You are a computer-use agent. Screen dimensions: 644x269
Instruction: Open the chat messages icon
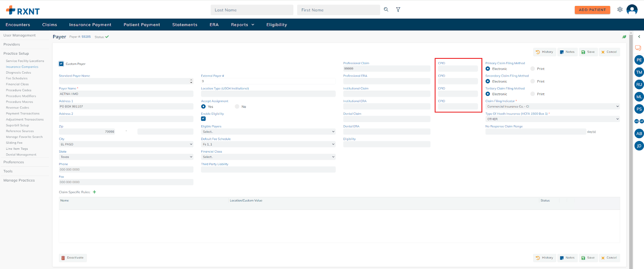638,48
